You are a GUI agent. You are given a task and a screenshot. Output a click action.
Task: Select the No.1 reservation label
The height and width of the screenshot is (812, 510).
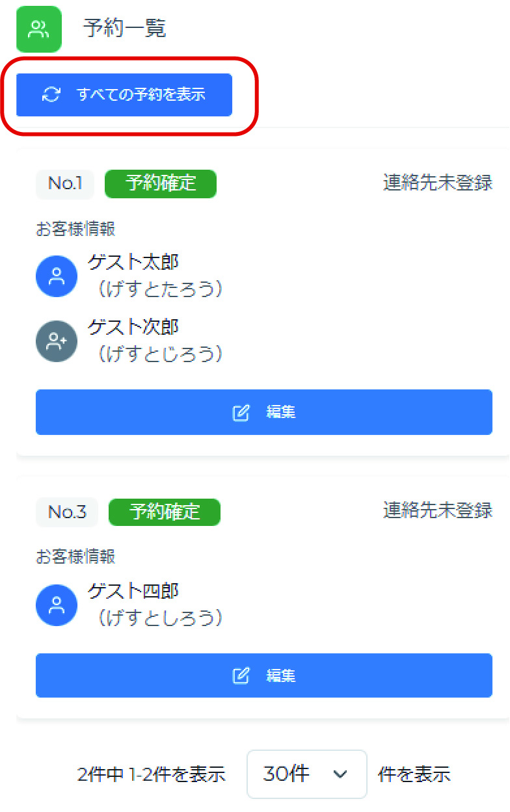point(64,184)
